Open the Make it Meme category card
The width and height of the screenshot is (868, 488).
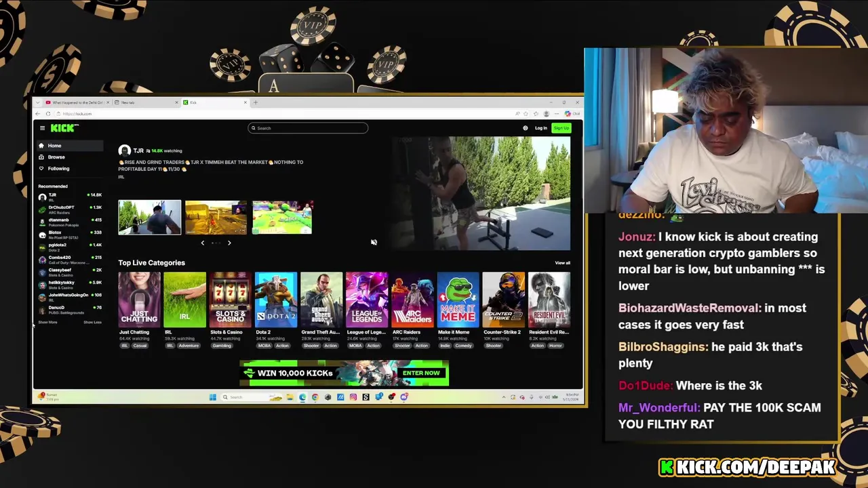(x=458, y=300)
